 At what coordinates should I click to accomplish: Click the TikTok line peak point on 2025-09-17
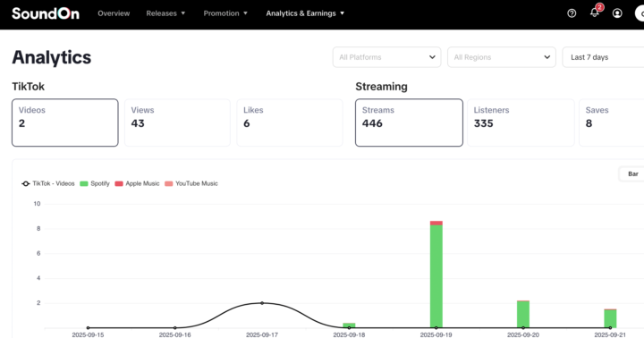pyautogui.click(x=262, y=303)
